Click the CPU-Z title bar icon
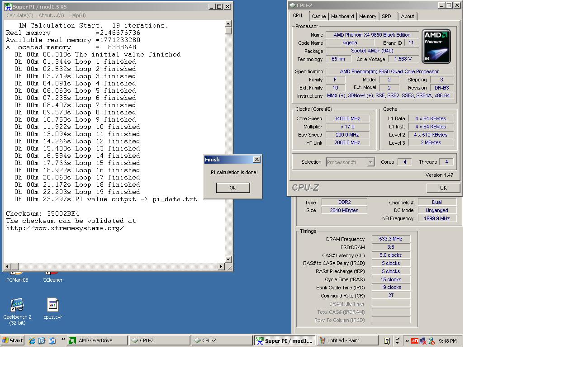Image resolution: width=569 pixels, height=392 pixels. click(x=292, y=5)
